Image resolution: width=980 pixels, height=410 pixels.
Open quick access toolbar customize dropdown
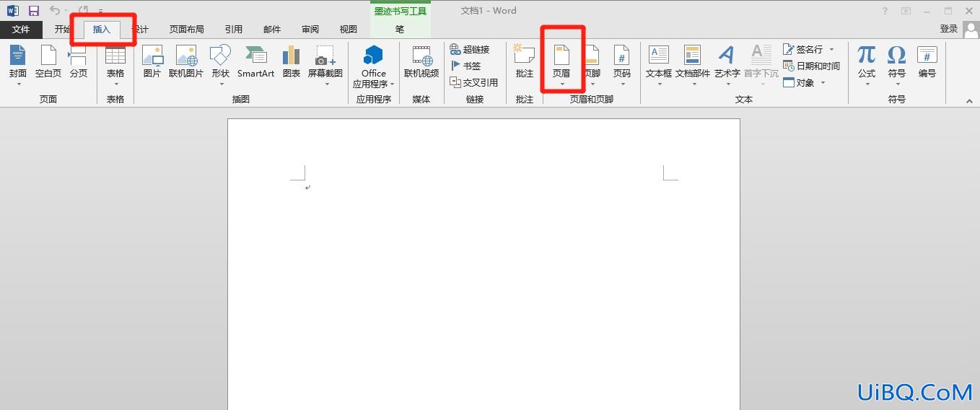(x=101, y=12)
